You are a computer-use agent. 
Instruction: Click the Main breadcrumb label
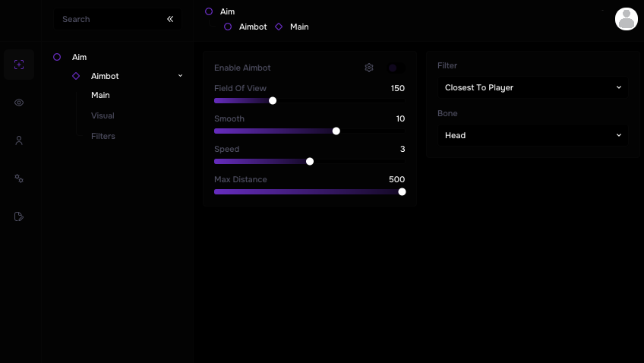(299, 27)
